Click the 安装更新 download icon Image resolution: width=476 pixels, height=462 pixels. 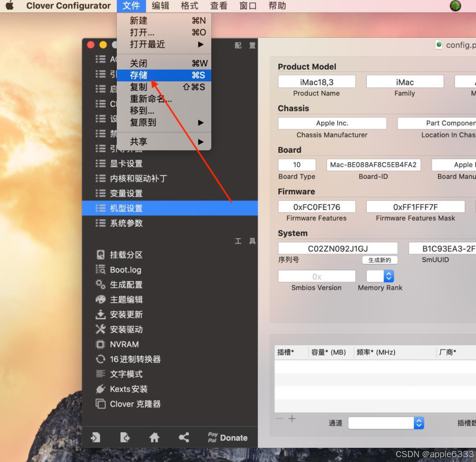coord(100,314)
